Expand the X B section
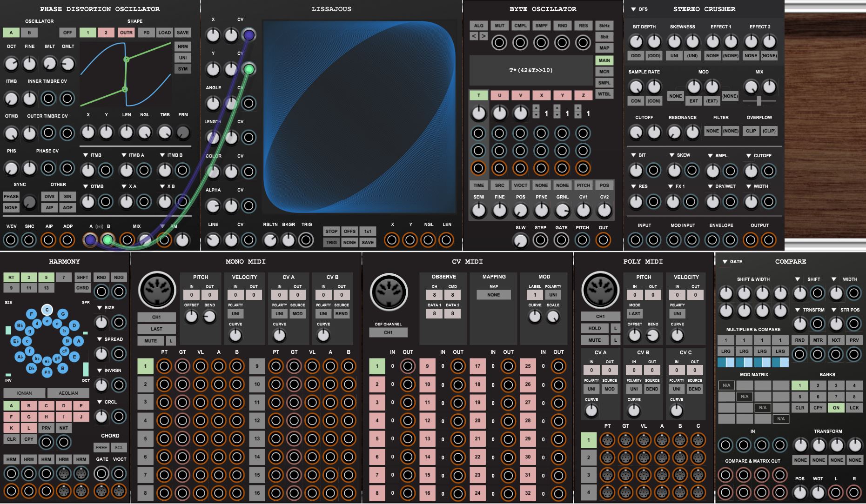The height and width of the screenshot is (504, 866). 162,186
